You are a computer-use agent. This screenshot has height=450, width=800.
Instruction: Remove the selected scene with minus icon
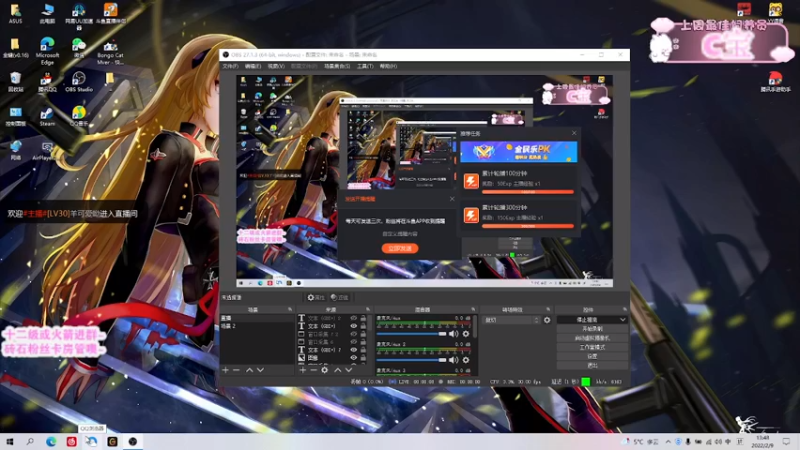[236, 370]
